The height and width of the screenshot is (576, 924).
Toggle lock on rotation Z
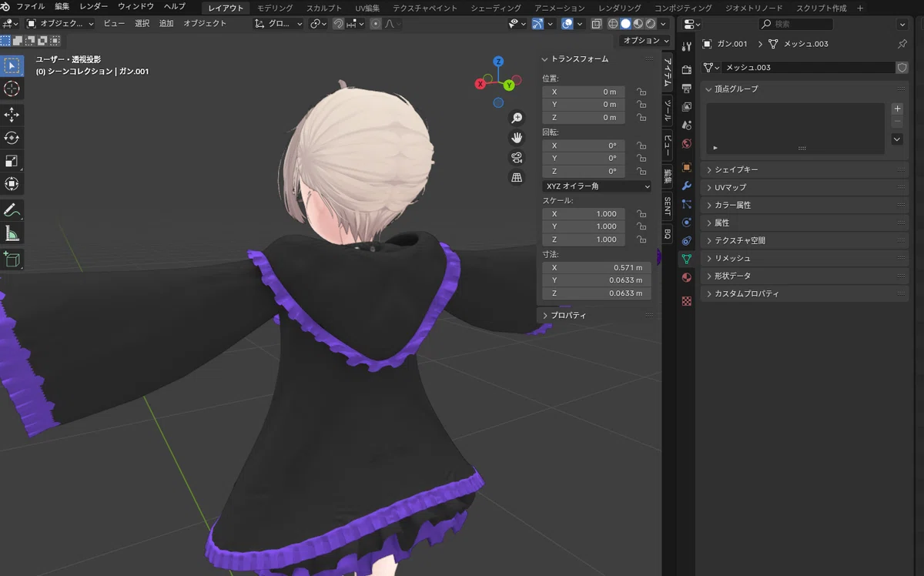click(x=641, y=171)
